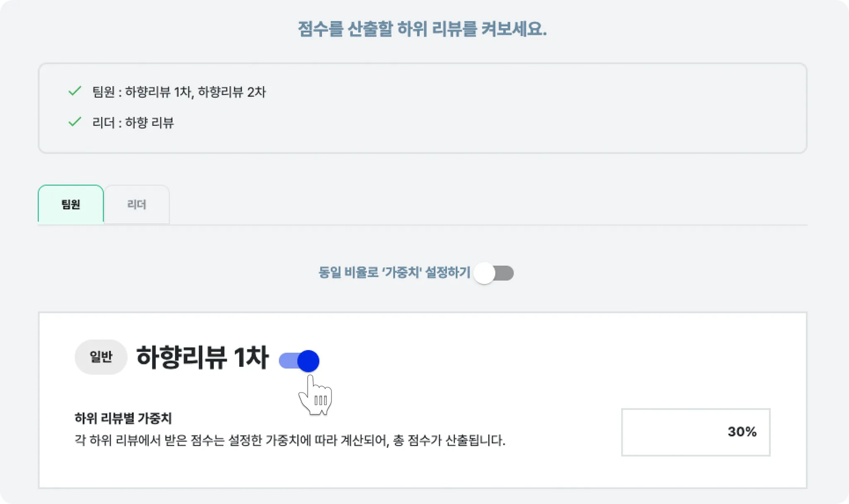
Task: Click the white knob of the equal-ratio weight switch
Action: coord(484,273)
